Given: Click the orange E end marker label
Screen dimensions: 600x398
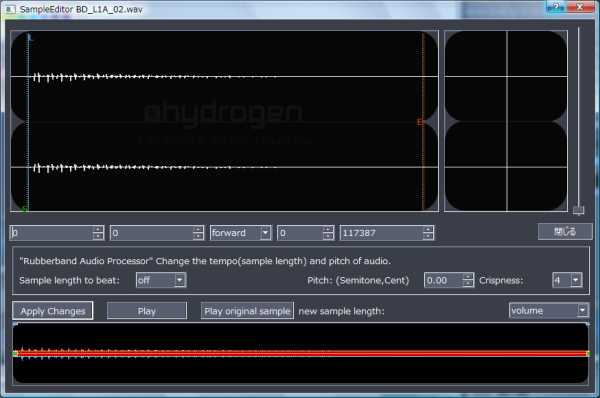Looking at the screenshot, I should 420,122.
